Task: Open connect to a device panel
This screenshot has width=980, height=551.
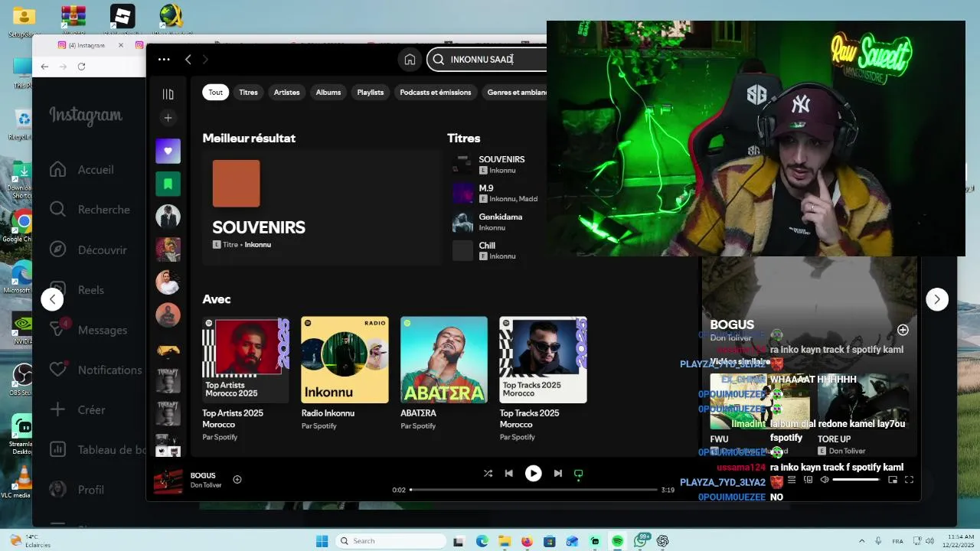Action: [808, 480]
